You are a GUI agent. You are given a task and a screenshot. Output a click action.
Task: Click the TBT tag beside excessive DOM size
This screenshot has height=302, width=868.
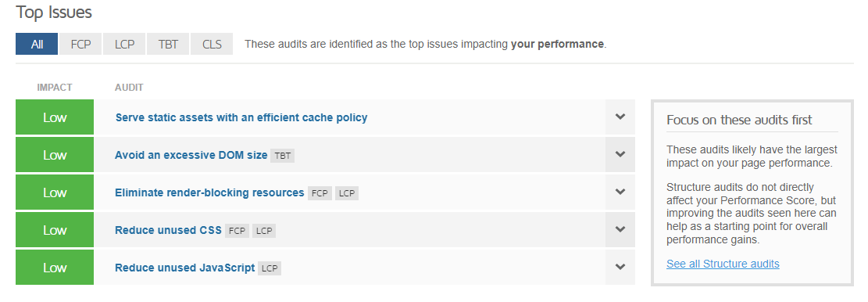coord(282,156)
